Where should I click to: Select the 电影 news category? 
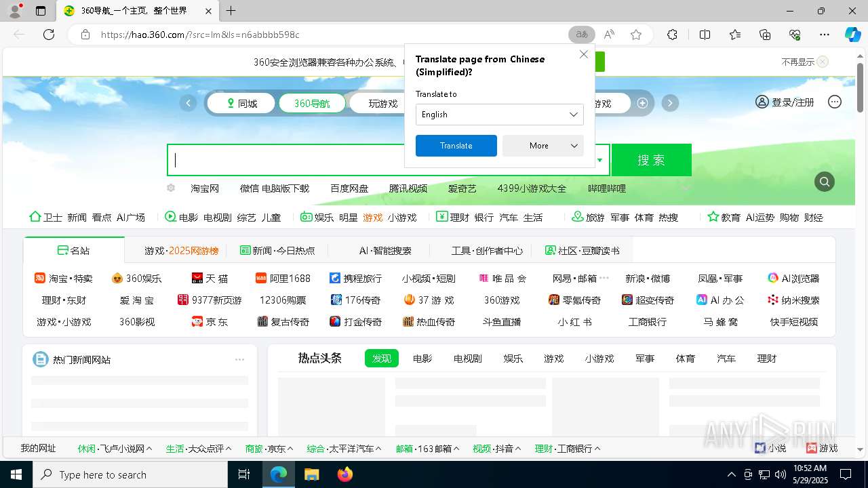point(422,359)
